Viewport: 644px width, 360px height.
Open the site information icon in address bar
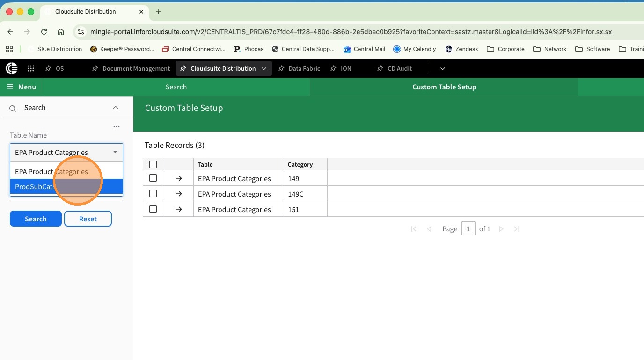point(81,32)
